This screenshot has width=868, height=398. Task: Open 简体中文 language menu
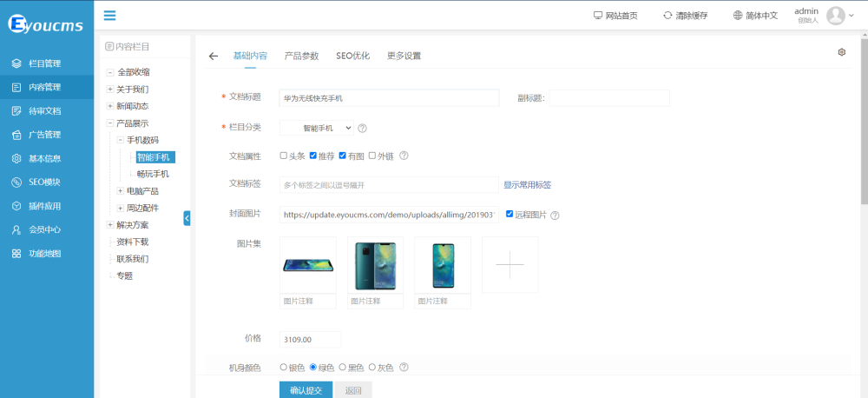coord(756,16)
